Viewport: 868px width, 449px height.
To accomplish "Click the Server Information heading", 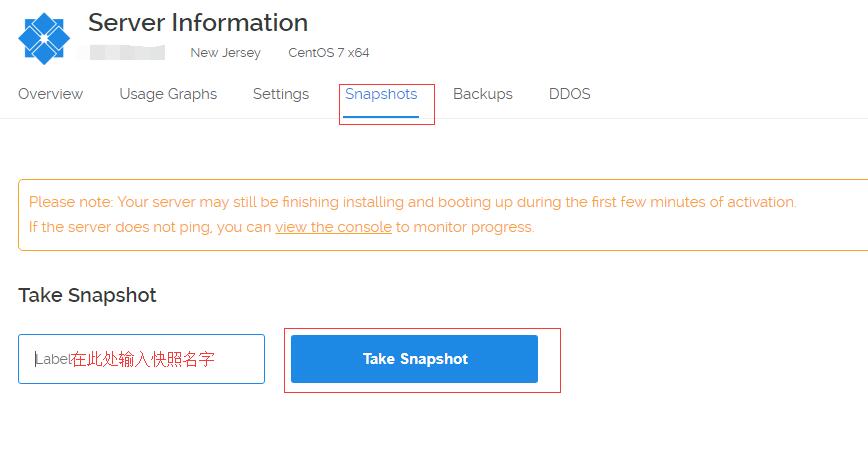I will point(198,23).
